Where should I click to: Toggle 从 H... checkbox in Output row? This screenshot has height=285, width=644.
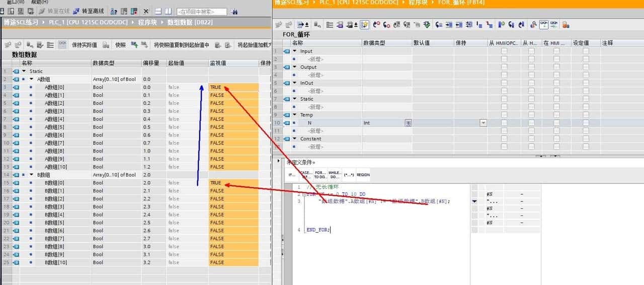tap(531, 67)
